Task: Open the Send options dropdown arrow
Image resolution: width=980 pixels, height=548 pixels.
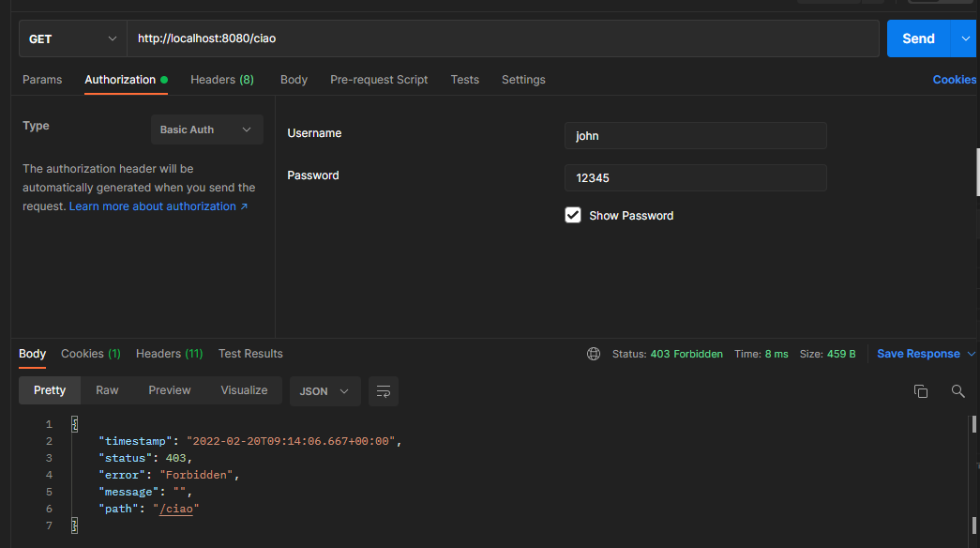Action: coord(965,38)
